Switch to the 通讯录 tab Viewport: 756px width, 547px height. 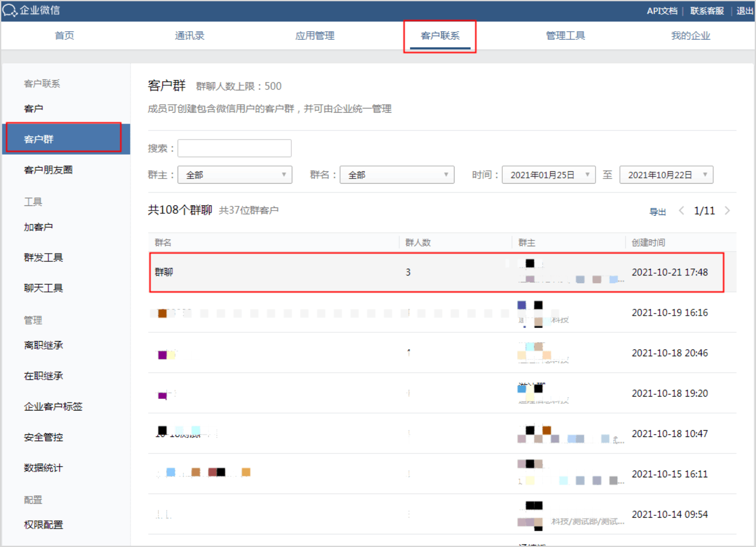[189, 36]
